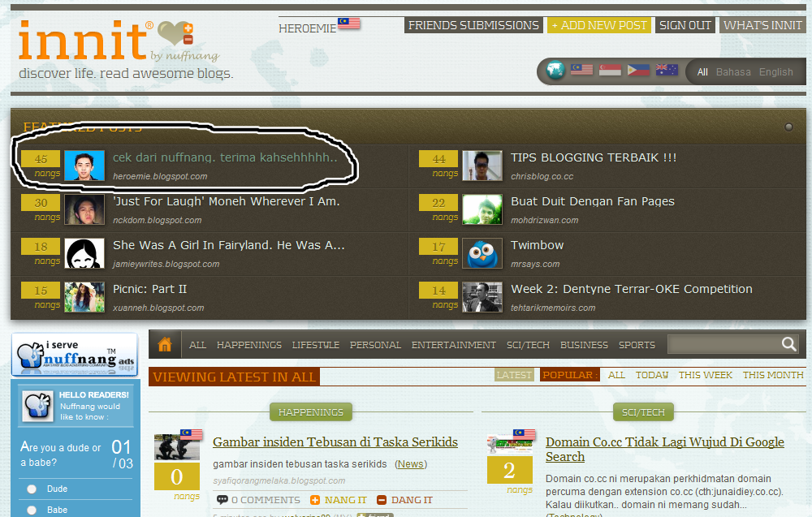Viewport: 812px width, 517px height.
Task: Open Week 2: Dentyne Terrar-OKE Competition post
Action: (x=631, y=289)
